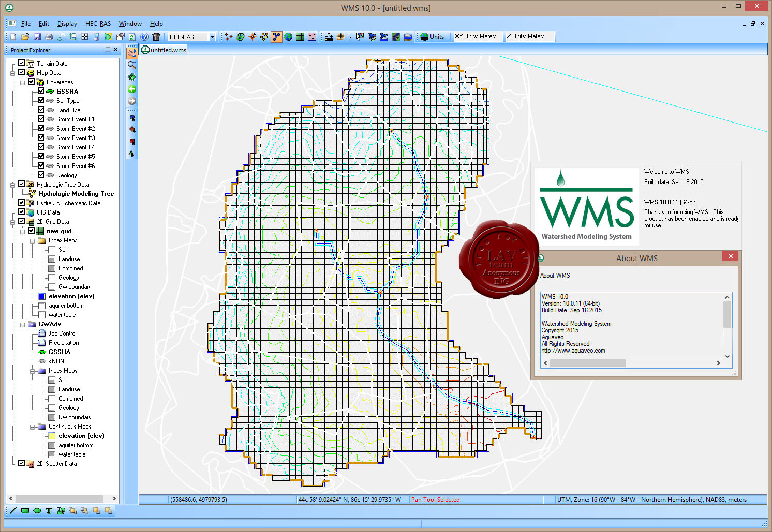772x532 pixels.
Task: Close the Project Explorer panel
Action: (x=115, y=50)
